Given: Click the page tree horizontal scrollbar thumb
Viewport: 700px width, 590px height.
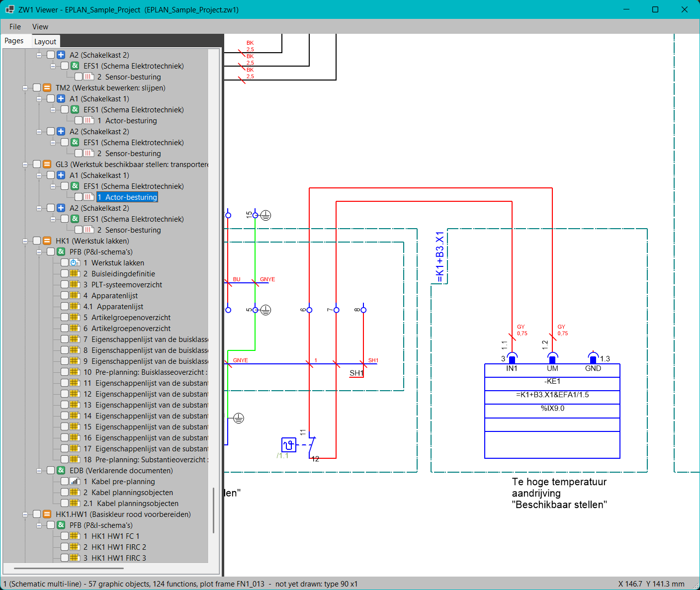Looking at the screenshot, I should (x=69, y=568).
